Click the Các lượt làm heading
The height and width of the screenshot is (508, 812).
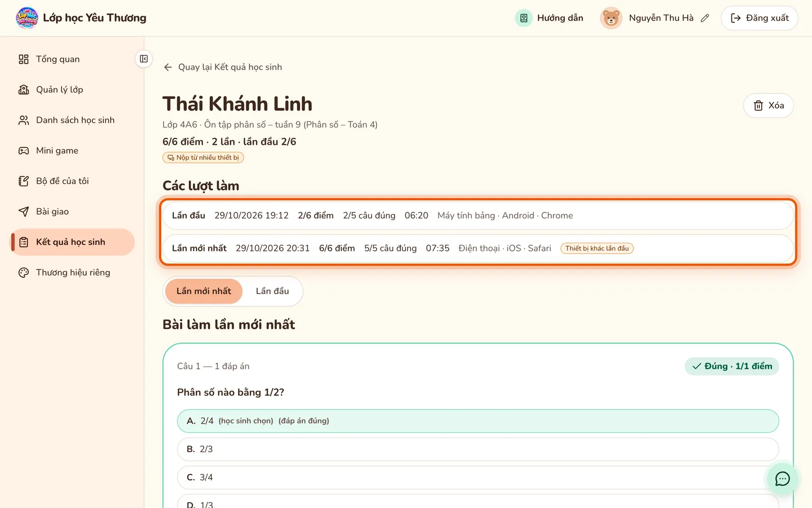click(201, 186)
